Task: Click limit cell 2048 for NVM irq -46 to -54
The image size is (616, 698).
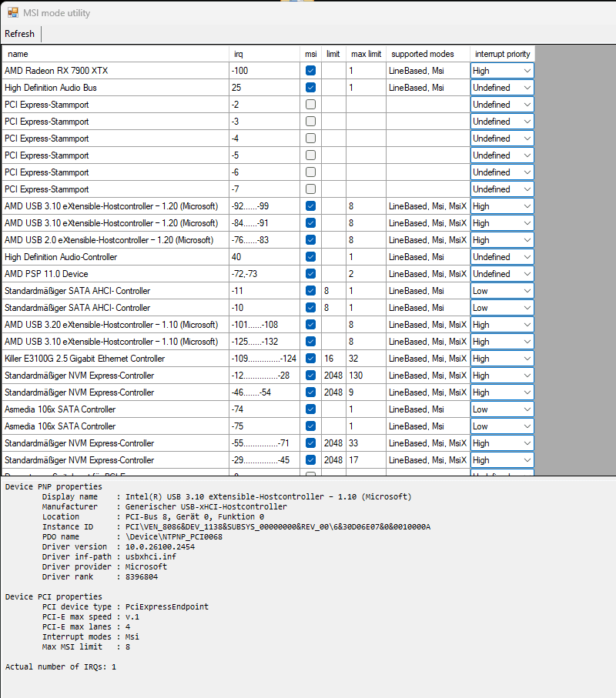Action: point(333,392)
